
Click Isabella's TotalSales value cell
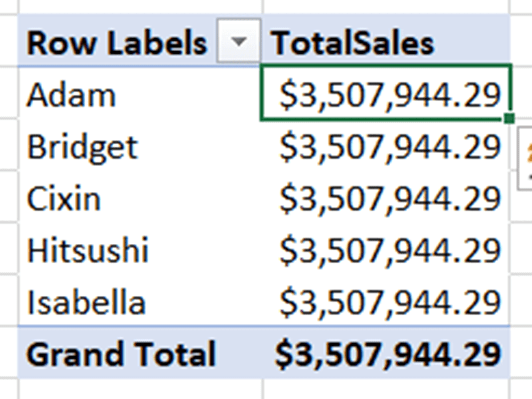coord(389,302)
